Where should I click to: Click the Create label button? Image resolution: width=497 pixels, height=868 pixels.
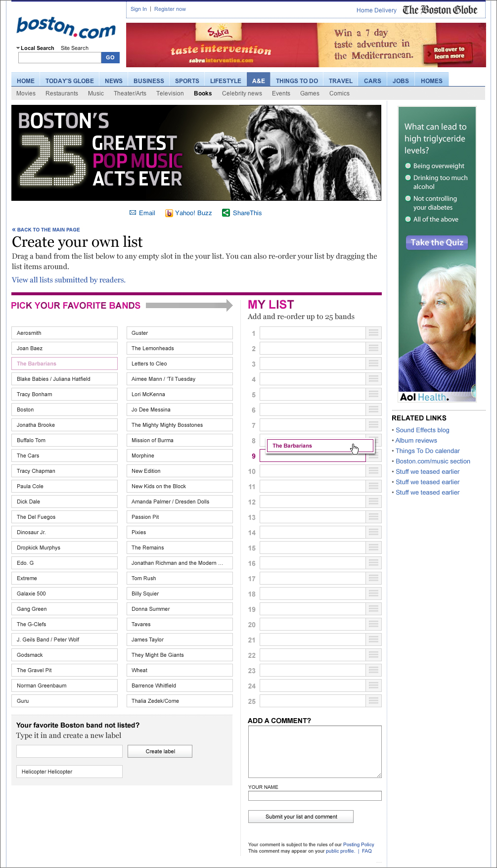pos(160,751)
